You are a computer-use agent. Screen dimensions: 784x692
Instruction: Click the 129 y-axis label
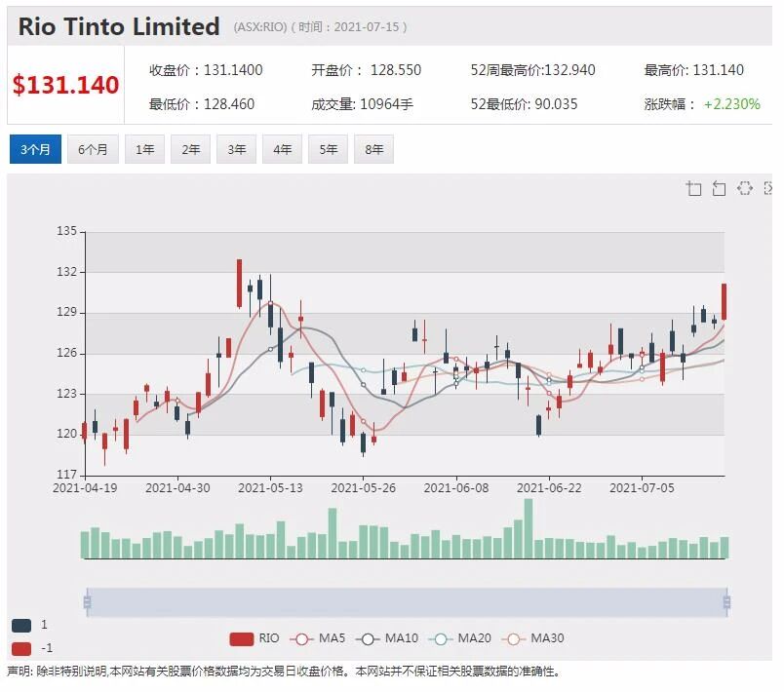click(x=66, y=312)
